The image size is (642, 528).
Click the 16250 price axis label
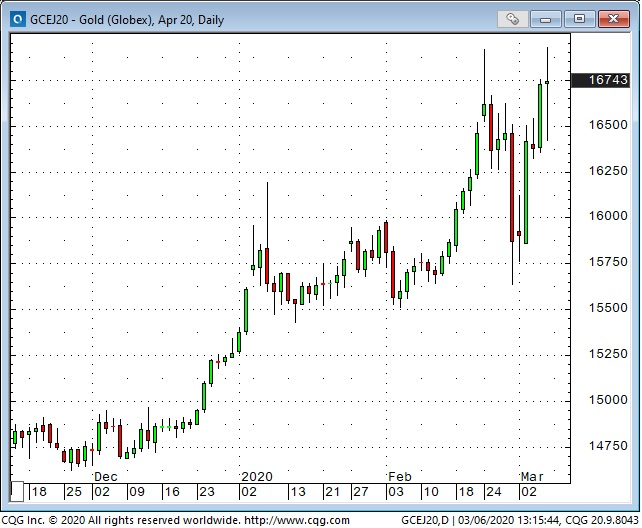pos(608,171)
